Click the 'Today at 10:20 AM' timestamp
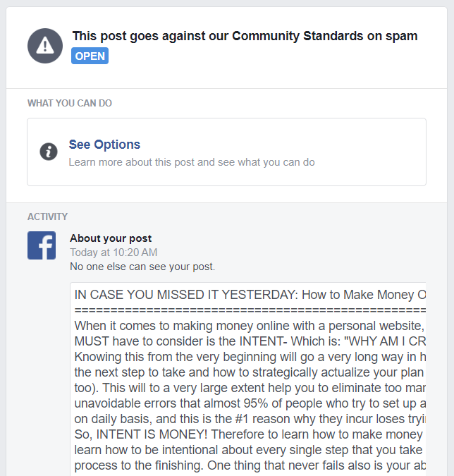The width and height of the screenshot is (454, 476). click(x=114, y=252)
